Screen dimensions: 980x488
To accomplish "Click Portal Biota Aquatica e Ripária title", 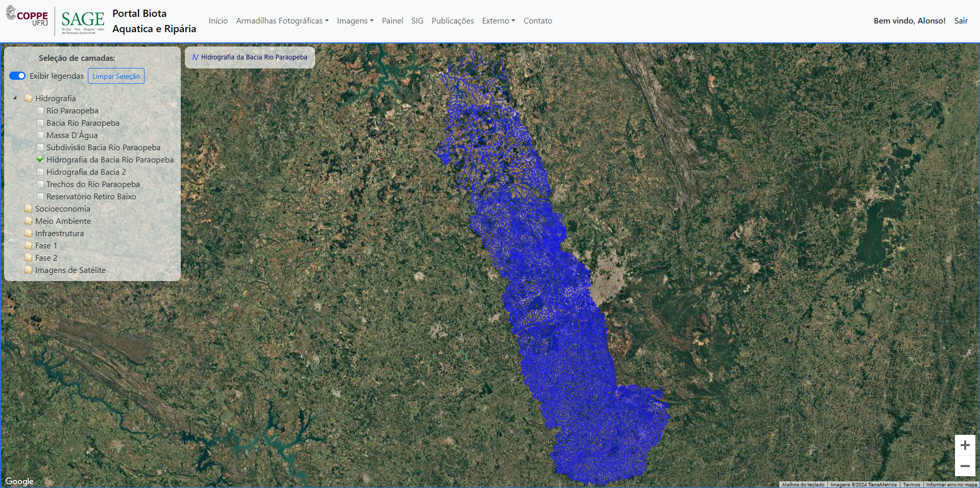I will pyautogui.click(x=154, y=21).
